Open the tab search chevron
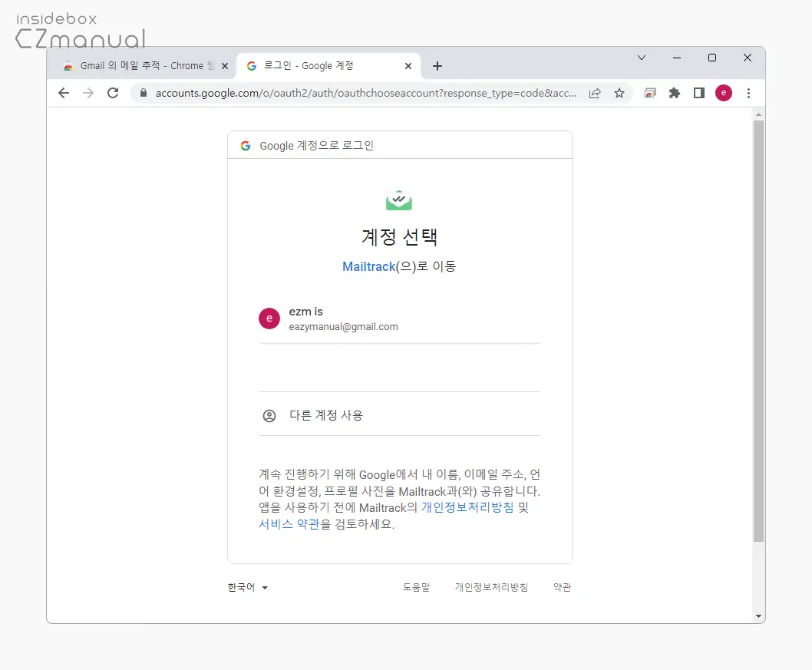812x670 pixels. point(641,58)
